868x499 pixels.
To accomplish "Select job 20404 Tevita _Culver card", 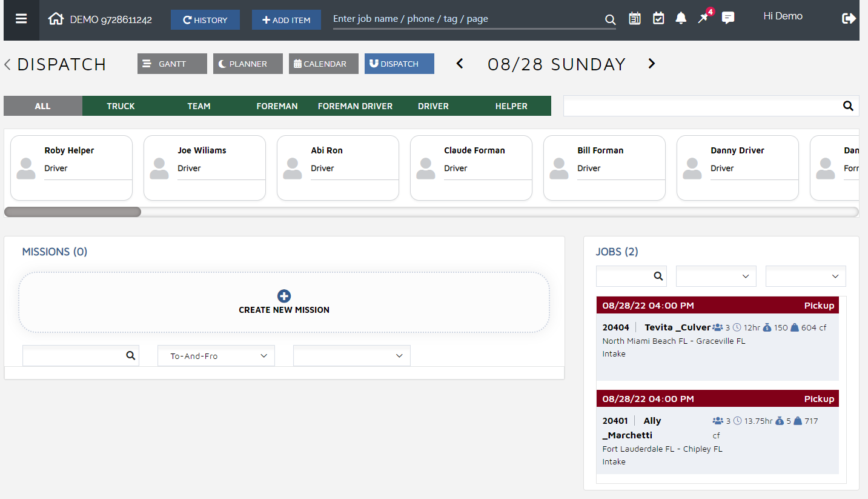I will pos(717,340).
